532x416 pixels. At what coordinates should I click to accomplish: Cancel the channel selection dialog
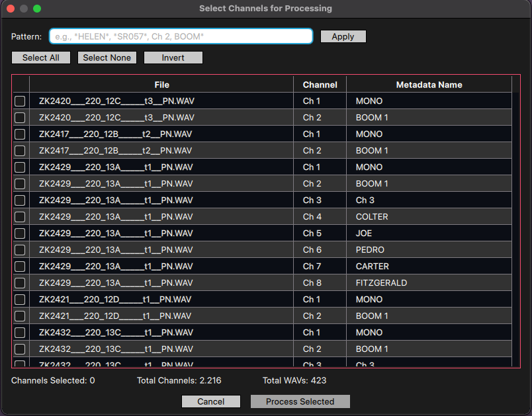click(x=210, y=401)
